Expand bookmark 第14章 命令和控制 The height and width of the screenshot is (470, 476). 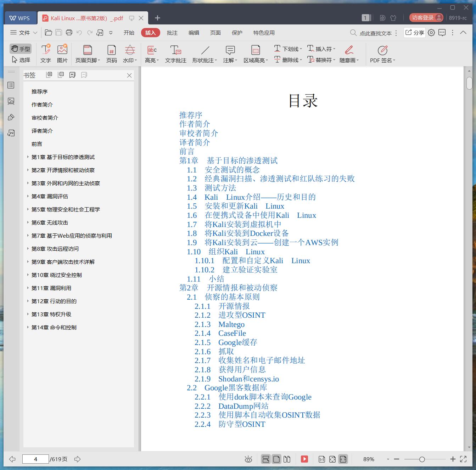click(28, 327)
